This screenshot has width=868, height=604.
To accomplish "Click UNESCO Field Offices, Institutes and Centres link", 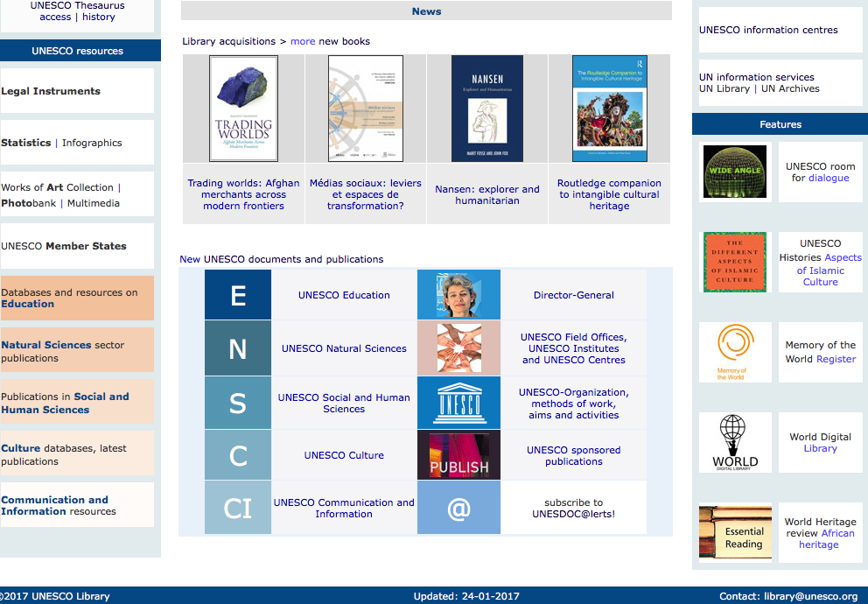I will (x=573, y=348).
